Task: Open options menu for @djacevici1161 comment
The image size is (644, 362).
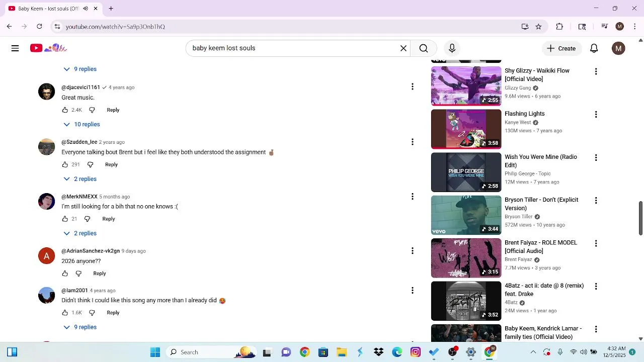Action: click(413, 87)
